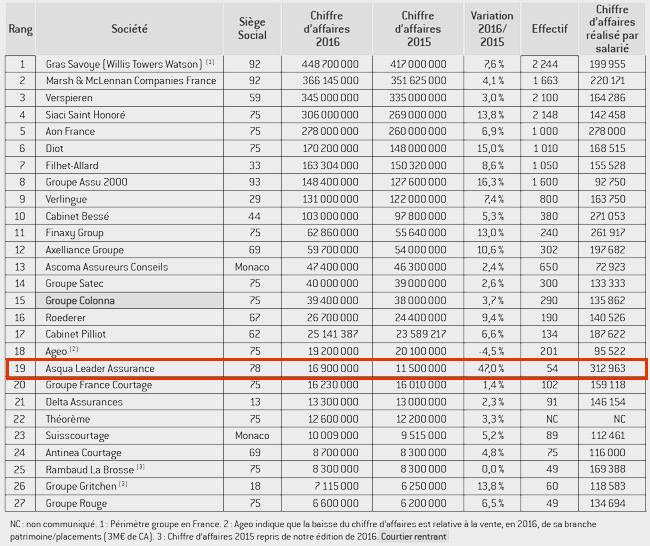Select the 'Aon France' cell

(129, 131)
